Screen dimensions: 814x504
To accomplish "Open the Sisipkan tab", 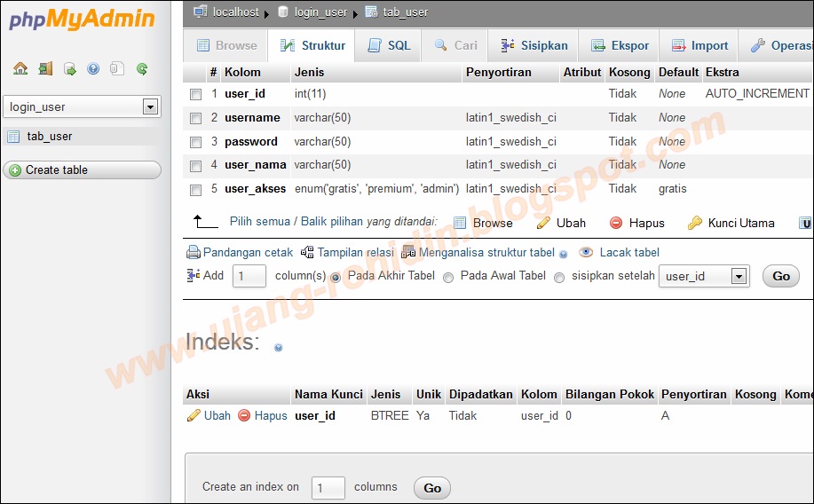I will [x=533, y=45].
